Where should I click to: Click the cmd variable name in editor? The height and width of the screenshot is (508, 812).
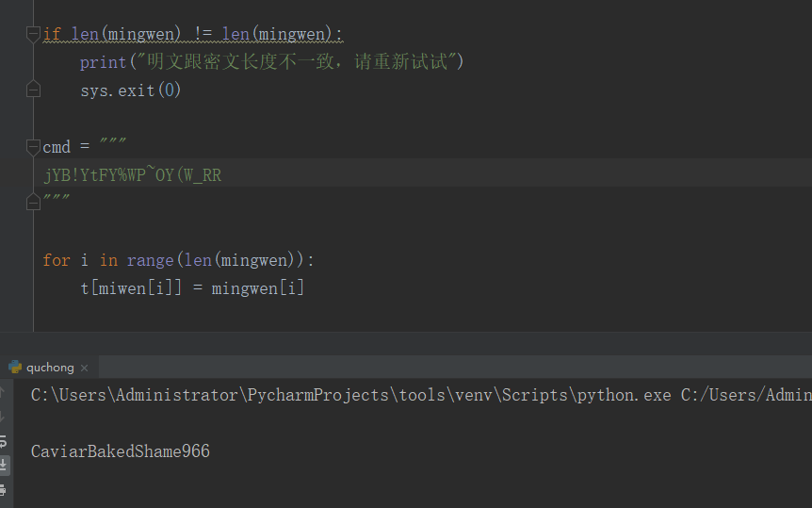[57, 147]
